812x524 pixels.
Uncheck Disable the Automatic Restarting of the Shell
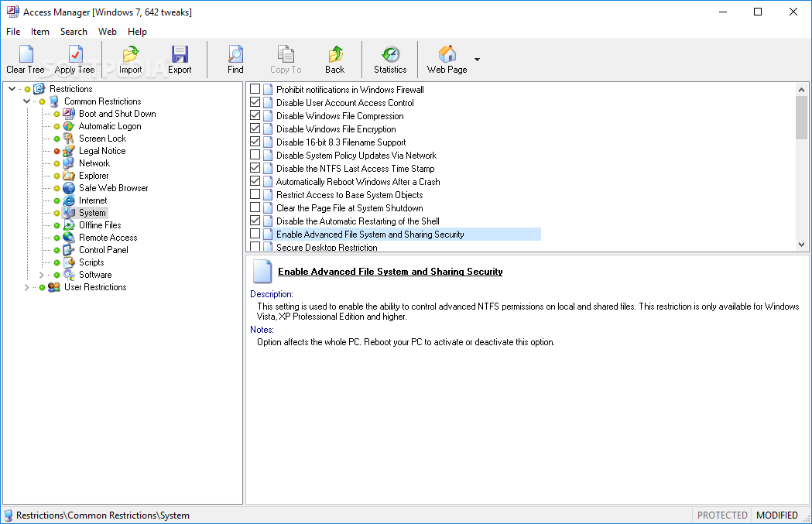(255, 221)
